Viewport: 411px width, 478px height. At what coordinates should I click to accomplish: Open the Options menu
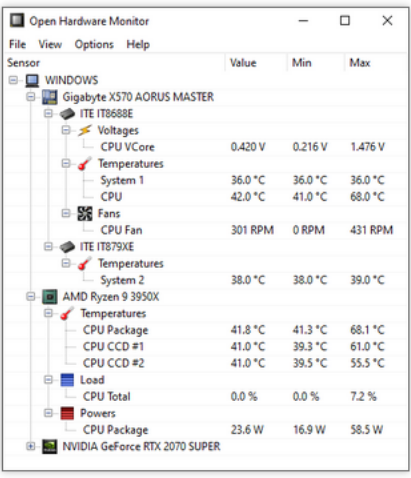click(94, 44)
